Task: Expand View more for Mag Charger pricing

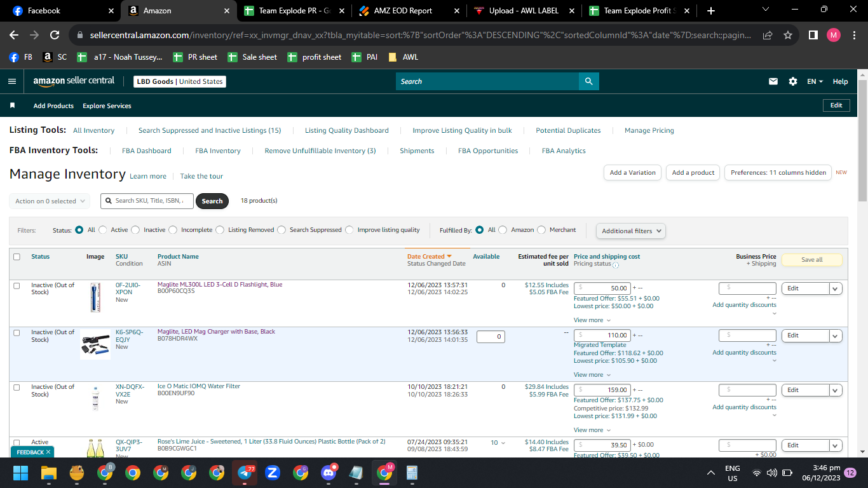Action: click(592, 375)
